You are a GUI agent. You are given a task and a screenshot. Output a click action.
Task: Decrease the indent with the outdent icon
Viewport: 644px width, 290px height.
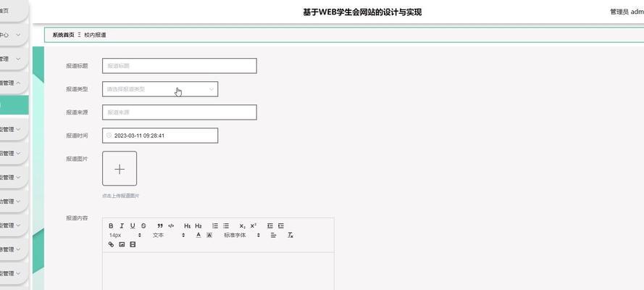click(x=269, y=226)
